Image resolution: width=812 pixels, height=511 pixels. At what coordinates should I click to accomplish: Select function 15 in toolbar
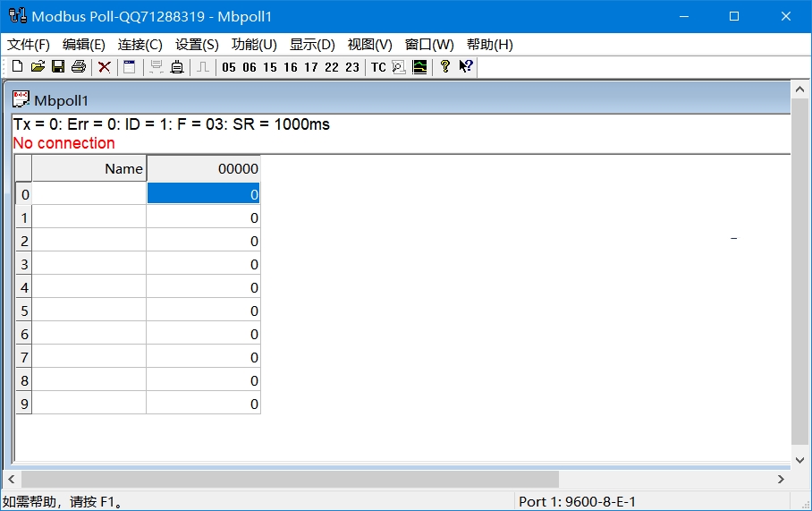[x=270, y=67]
